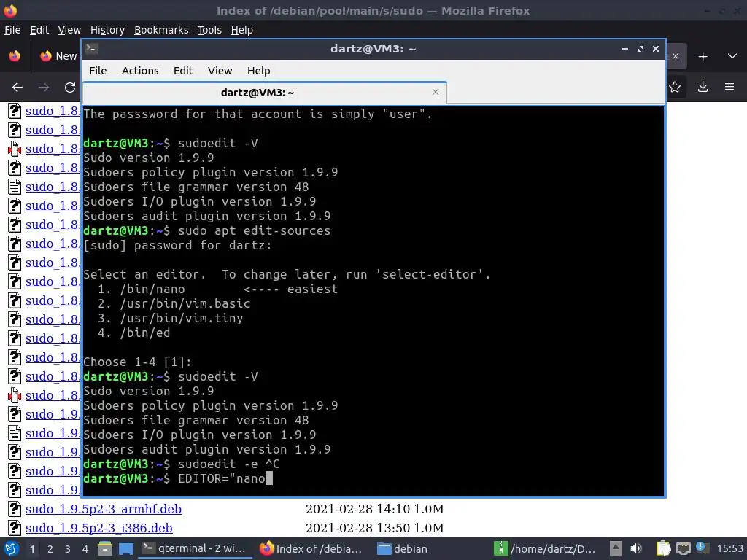This screenshot has width=747, height=560.
Task: Open Firefox Tools menu
Action: 209,30
